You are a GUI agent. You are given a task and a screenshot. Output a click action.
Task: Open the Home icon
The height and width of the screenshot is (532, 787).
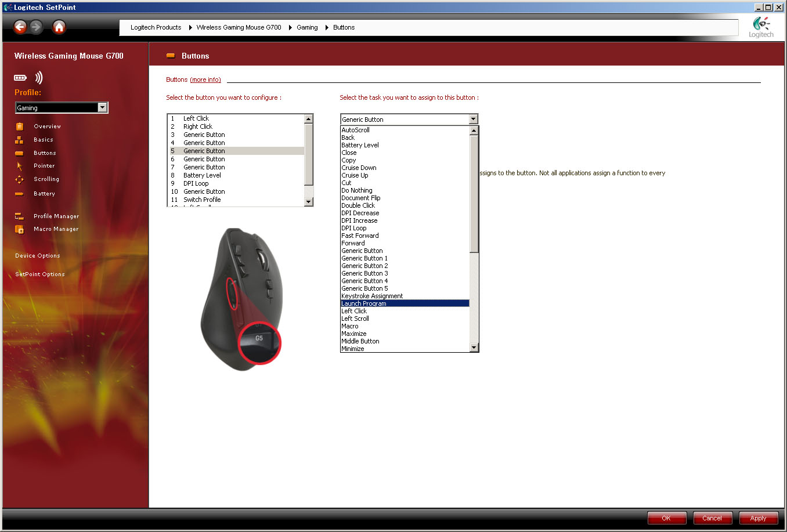(59, 27)
